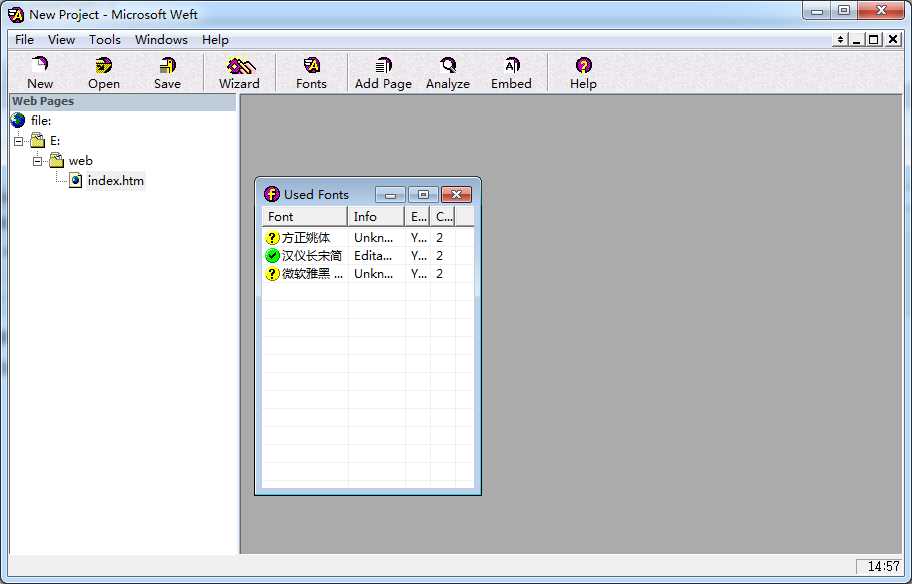Open the View menu
This screenshot has width=912, height=584.
[x=61, y=40]
